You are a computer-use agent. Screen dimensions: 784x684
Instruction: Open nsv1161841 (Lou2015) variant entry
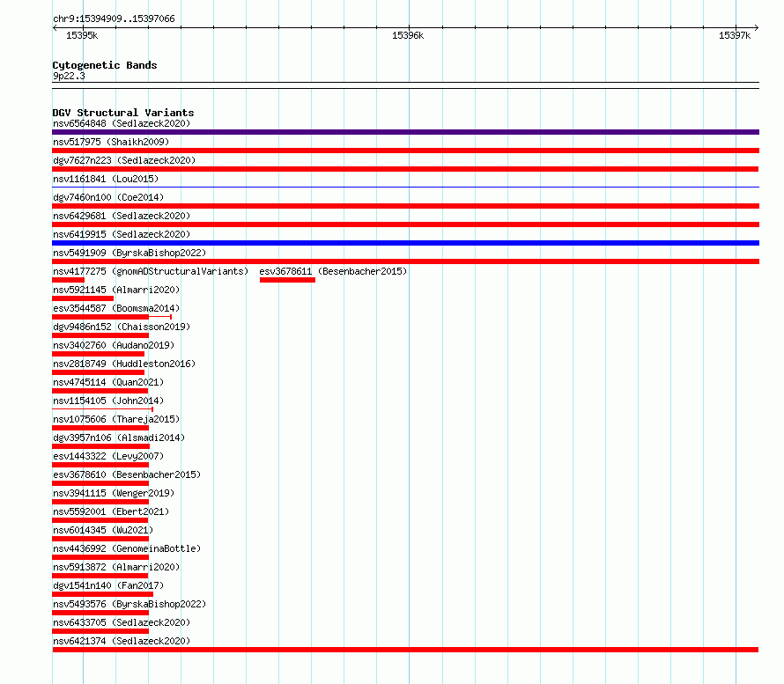[106, 179]
